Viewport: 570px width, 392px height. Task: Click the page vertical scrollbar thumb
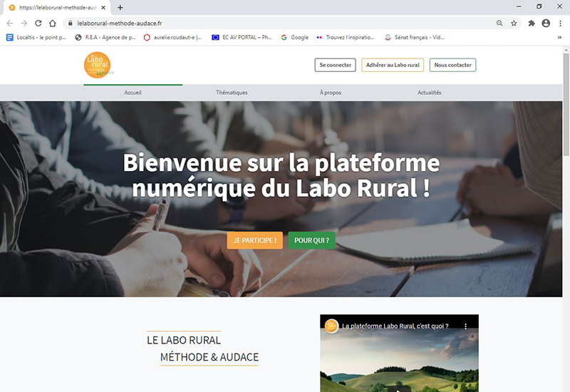coord(566,105)
